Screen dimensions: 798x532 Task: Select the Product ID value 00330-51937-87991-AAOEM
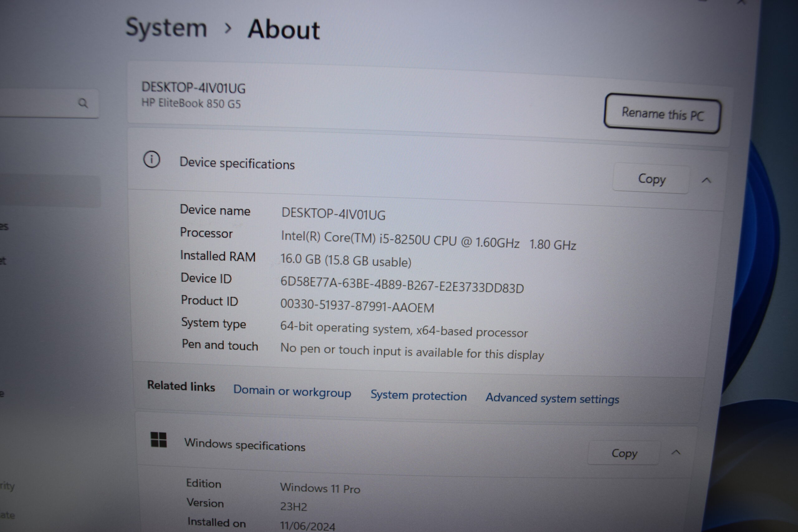(x=357, y=306)
